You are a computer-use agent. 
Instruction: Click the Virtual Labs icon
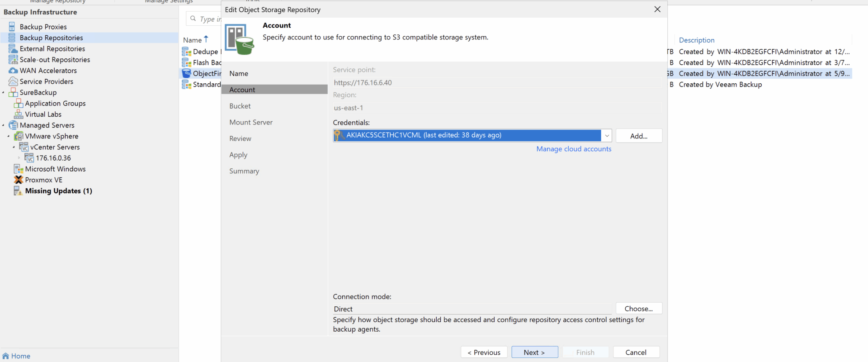(x=19, y=114)
